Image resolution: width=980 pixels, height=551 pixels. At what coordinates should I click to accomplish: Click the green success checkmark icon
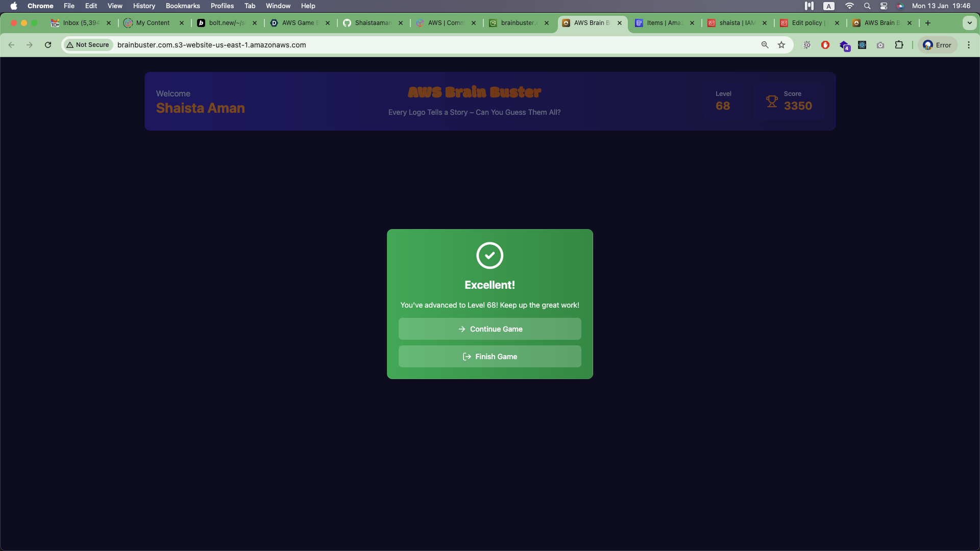coord(489,255)
